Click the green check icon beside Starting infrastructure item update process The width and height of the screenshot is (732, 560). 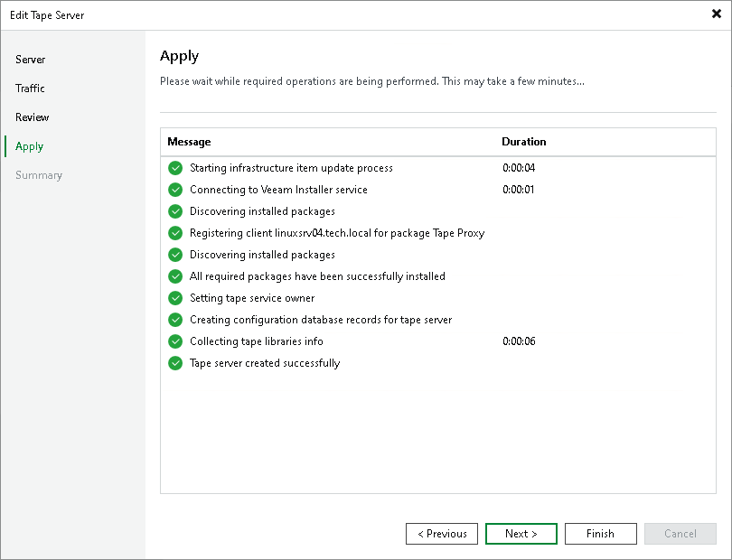point(175,168)
